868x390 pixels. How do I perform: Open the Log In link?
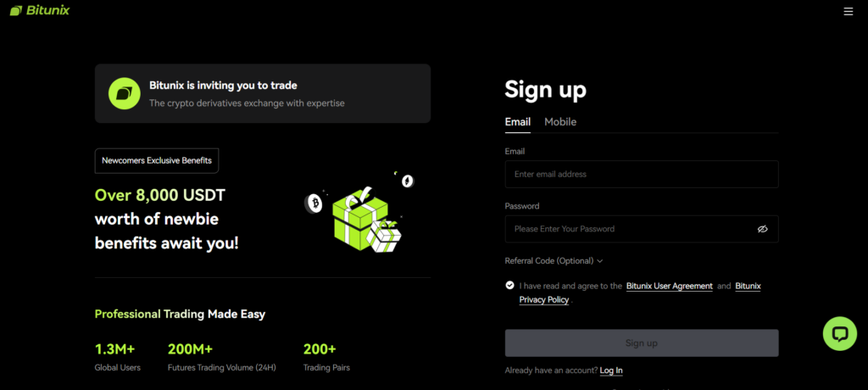[x=611, y=370]
